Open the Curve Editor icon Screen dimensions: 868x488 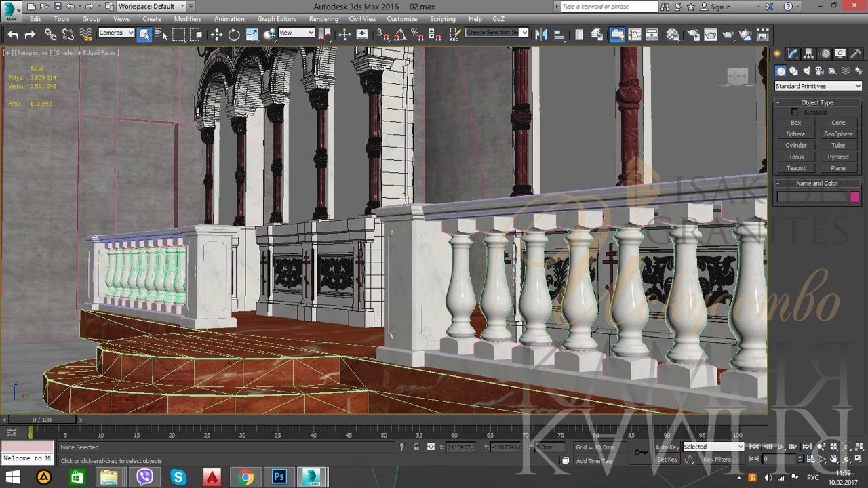[635, 35]
